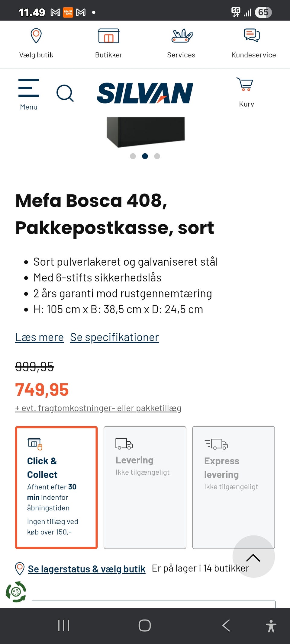Go to Silvan logo homepage
Viewport: 290px width, 644px height.
coord(145,93)
